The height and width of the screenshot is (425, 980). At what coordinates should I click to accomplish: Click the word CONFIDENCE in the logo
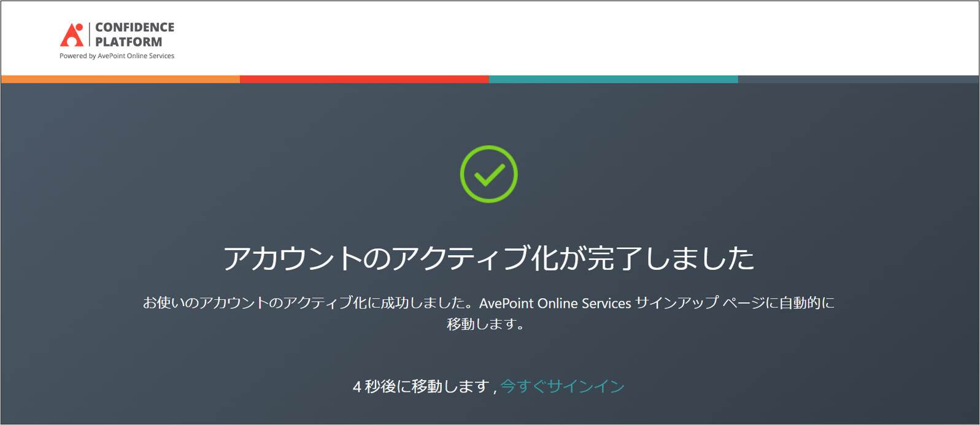[134, 28]
